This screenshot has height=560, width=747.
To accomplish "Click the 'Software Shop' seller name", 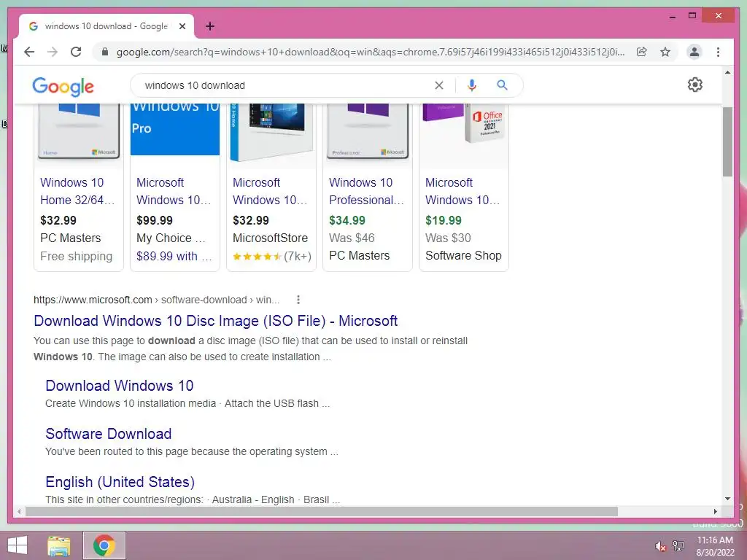I will coord(463,255).
